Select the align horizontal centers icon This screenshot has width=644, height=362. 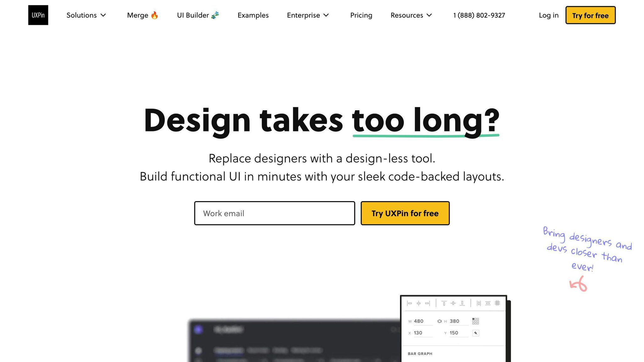[x=419, y=303]
